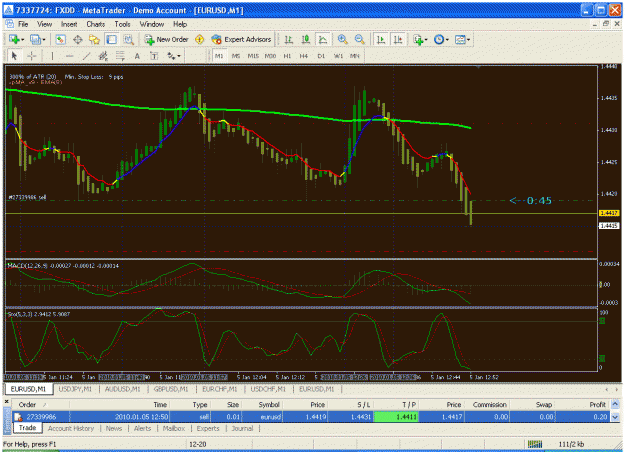Switch timeframe to H1
Image resolution: width=625 pixels, height=452 pixels.
pos(287,56)
